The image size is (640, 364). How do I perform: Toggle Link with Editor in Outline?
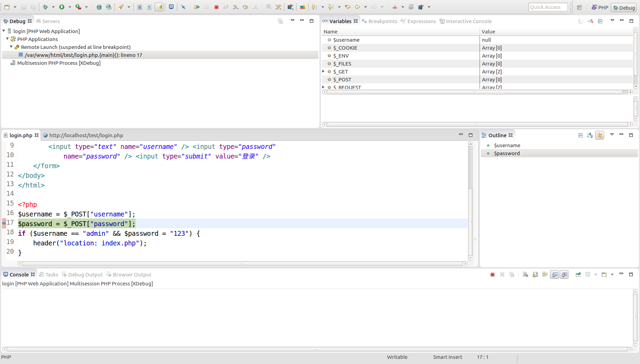600,135
